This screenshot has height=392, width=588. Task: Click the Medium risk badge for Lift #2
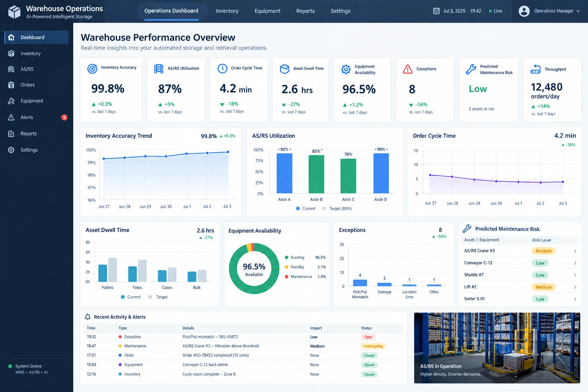(x=544, y=287)
